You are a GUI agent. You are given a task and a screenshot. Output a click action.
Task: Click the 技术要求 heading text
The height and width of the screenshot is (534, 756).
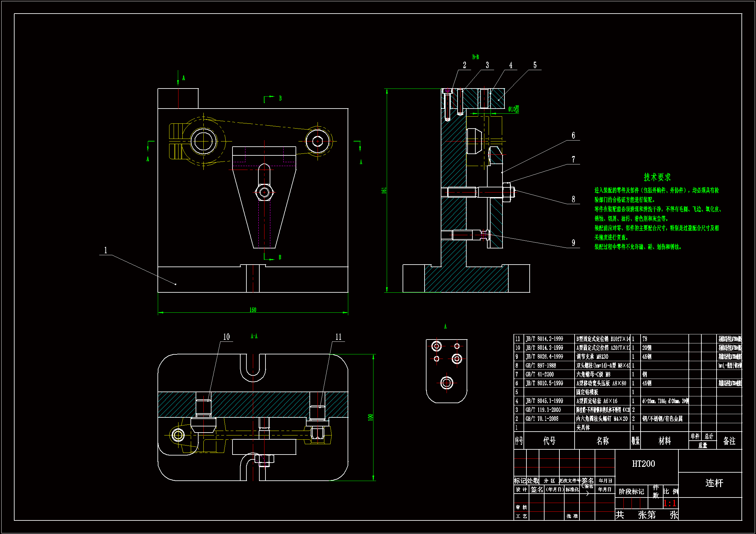coord(657,177)
